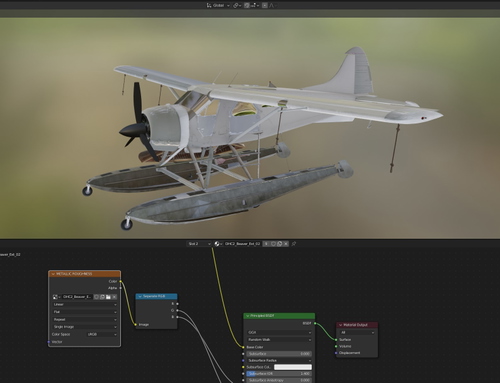This screenshot has width=500, height=383.
Task: Open the Subsurface Color white swatch
Action: (293, 367)
